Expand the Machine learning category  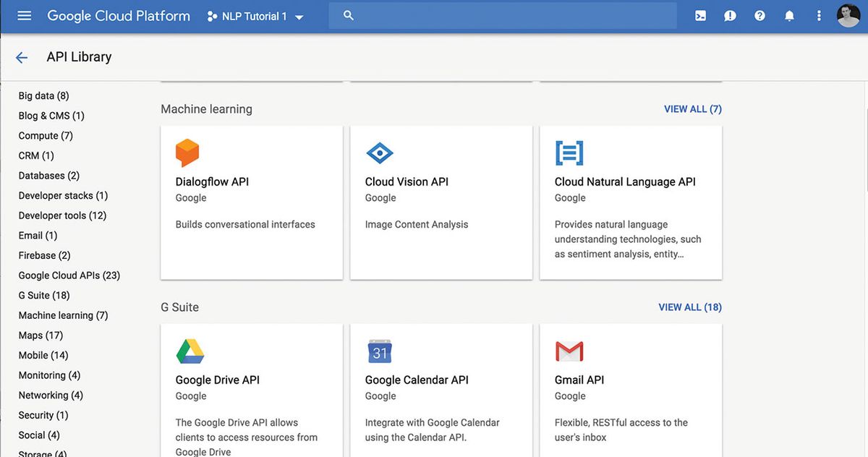click(x=63, y=315)
